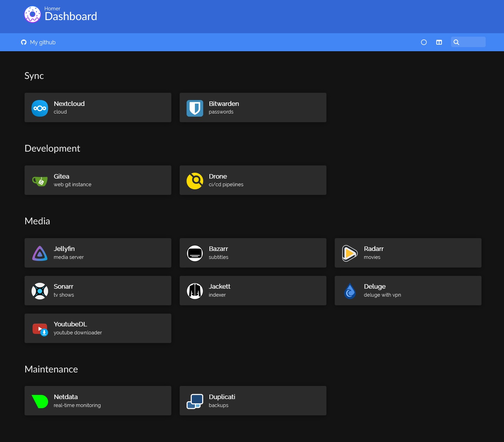Viewport: 504px width, 442px height.
Task: Click the 'subtitles' text under Bazarr
Action: [219, 257]
